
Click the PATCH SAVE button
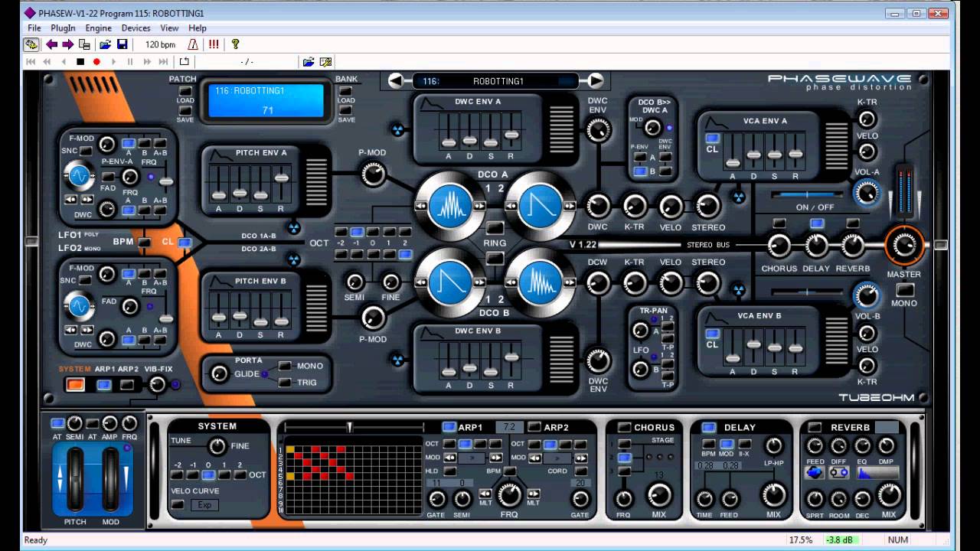click(x=185, y=110)
